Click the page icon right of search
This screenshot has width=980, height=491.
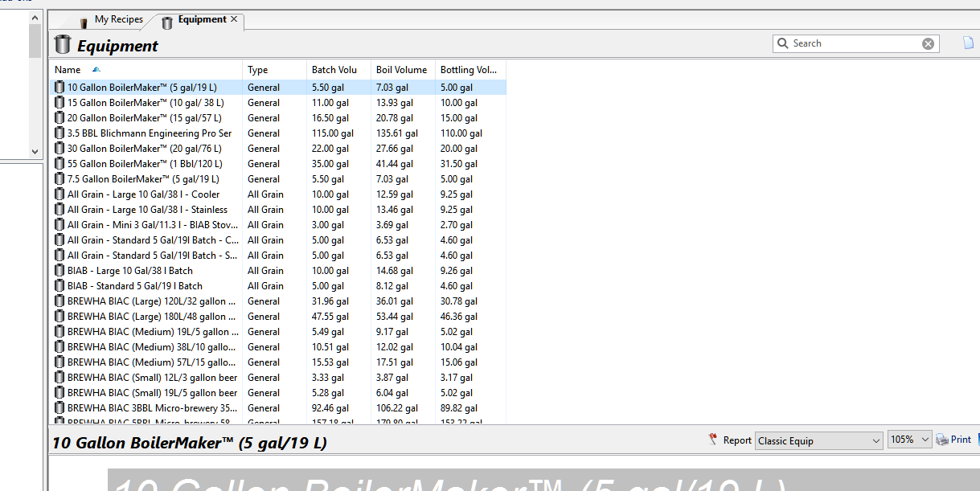click(x=969, y=43)
